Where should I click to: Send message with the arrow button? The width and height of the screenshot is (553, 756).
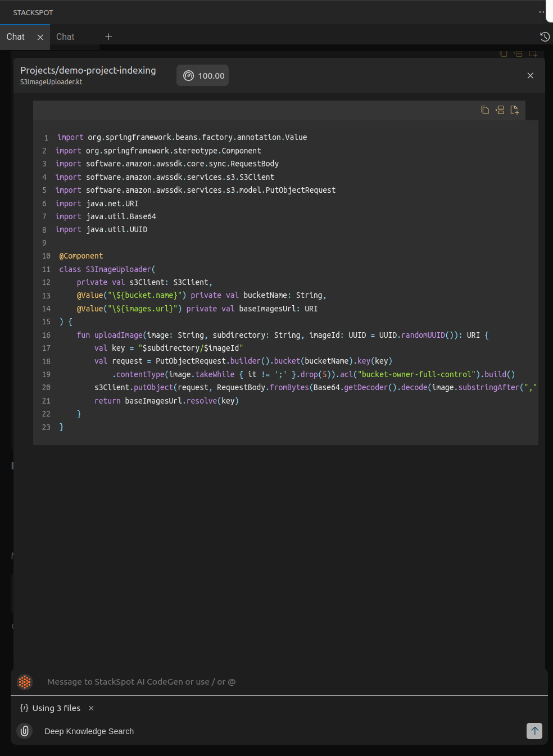tap(534, 731)
